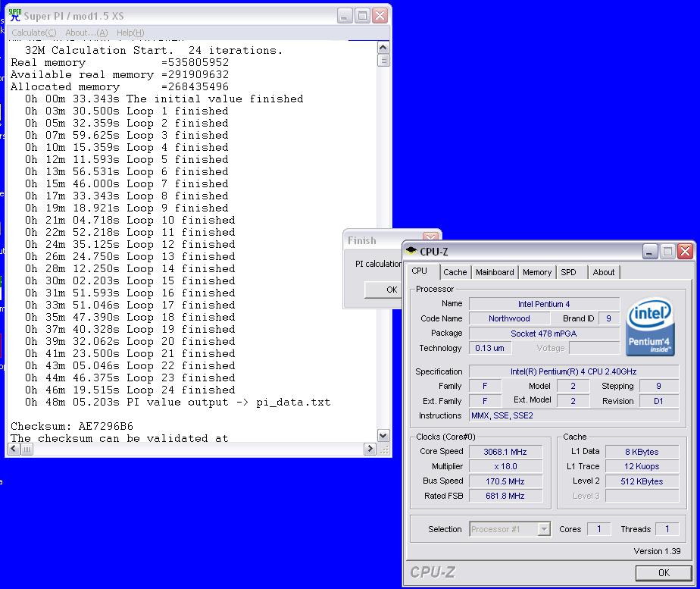Viewport: 700px width, 589px height.
Task: Click the Super PI scroll right arrow
Action: [x=370, y=449]
